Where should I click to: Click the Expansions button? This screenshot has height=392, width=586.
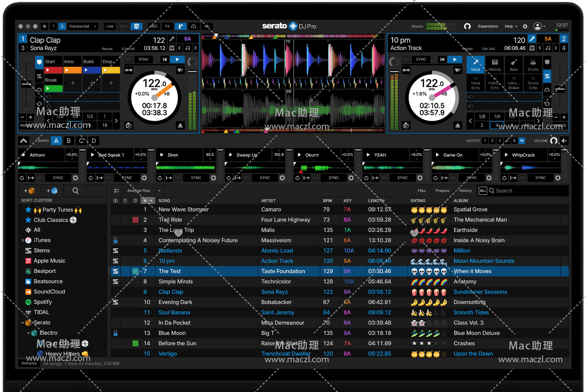pos(488,26)
